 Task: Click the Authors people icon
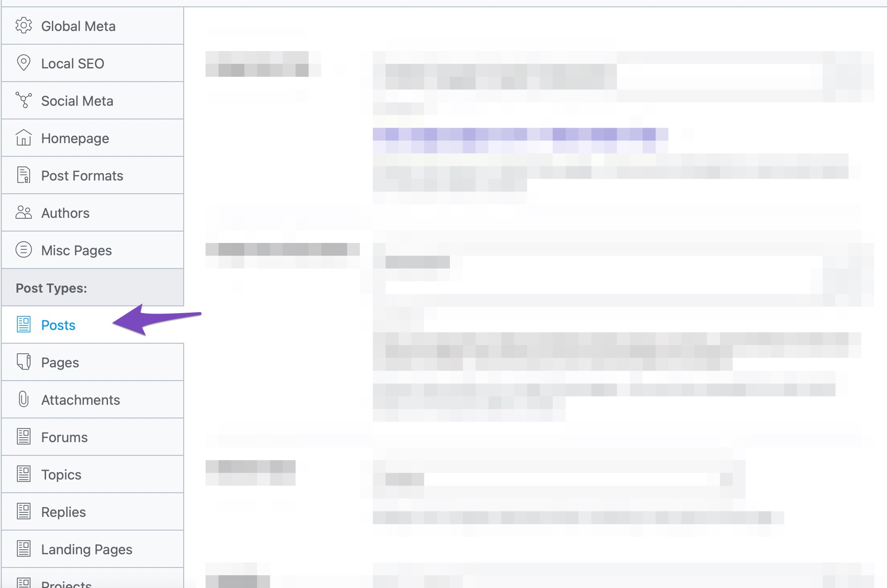[23, 212]
